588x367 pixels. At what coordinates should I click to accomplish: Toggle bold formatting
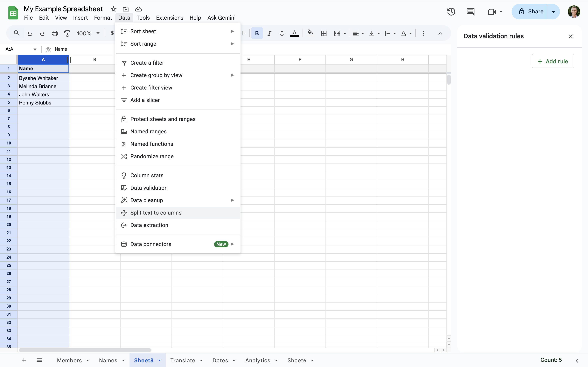pos(257,33)
